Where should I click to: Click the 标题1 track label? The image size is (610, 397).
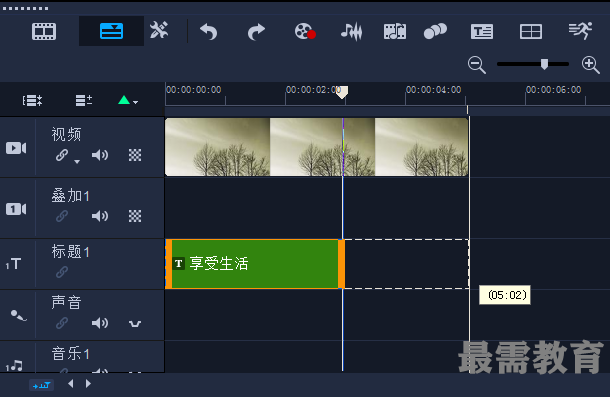pos(70,252)
